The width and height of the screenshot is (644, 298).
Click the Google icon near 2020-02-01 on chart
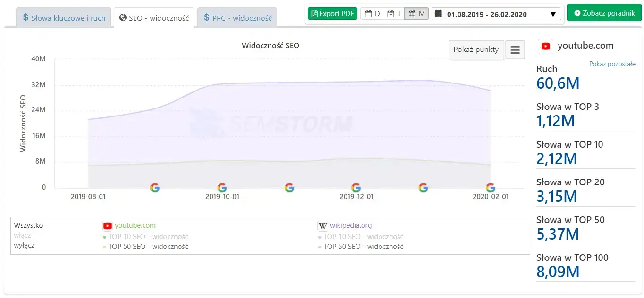pyautogui.click(x=490, y=187)
